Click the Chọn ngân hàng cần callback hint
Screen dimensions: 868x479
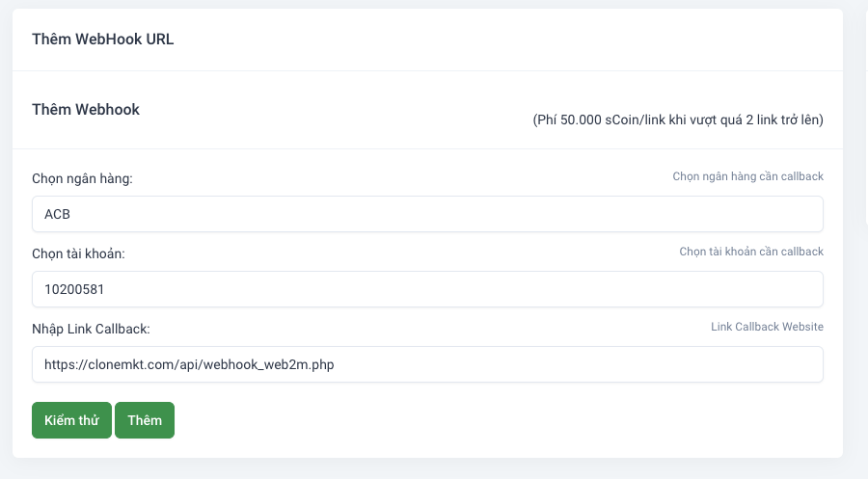[x=747, y=177]
